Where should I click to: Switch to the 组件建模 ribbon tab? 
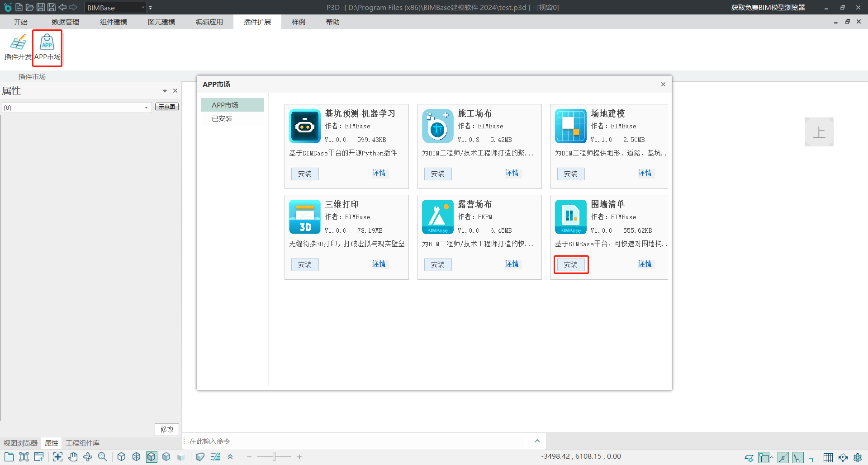point(114,22)
